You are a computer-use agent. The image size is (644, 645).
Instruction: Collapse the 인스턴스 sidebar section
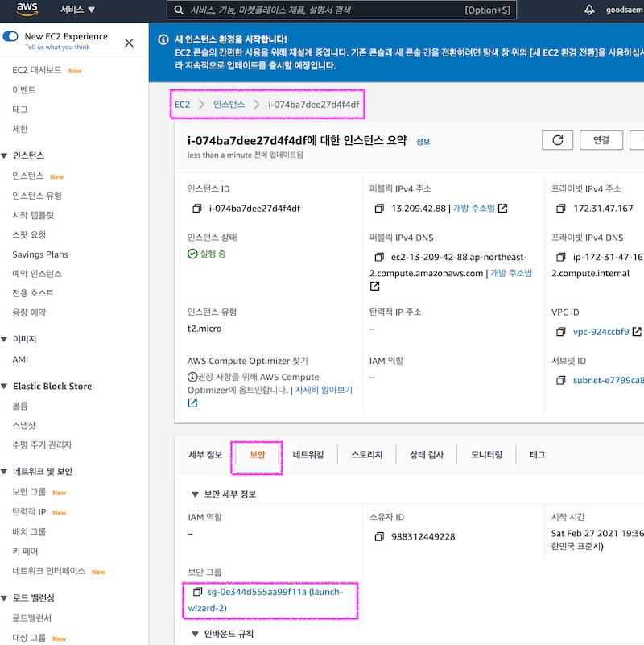4,155
